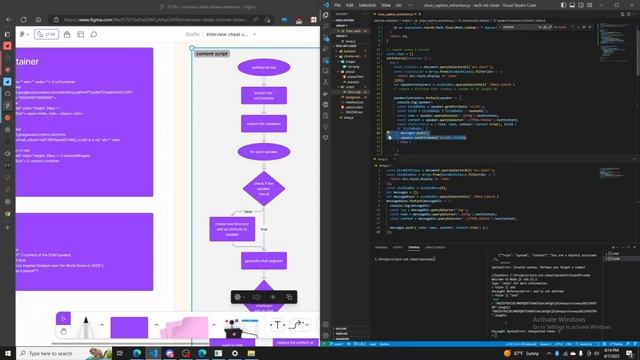Expand shape tool options chevron
Screen dimensions: 640x360
point(156,325)
